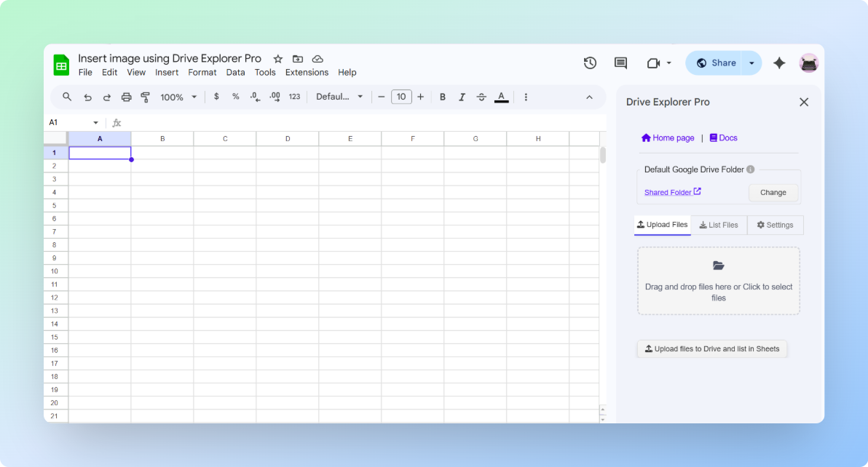Image resolution: width=868 pixels, height=467 pixels.
Task: Click the Change folder button
Action: (773, 192)
